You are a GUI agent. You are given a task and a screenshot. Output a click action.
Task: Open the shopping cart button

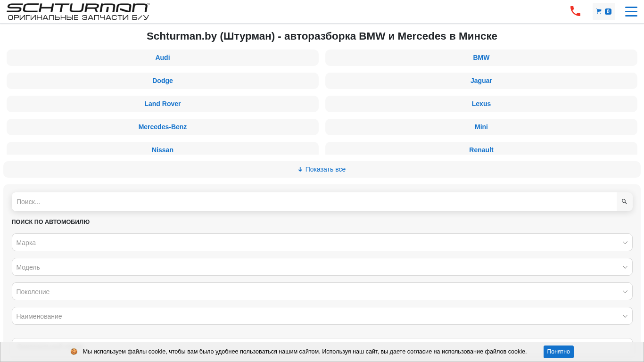click(604, 11)
